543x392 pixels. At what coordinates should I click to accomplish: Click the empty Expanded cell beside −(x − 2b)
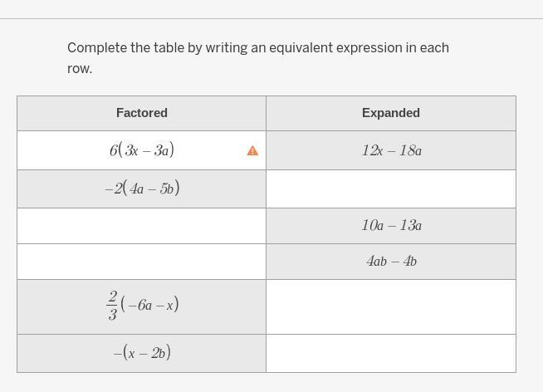pyautogui.click(x=390, y=353)
